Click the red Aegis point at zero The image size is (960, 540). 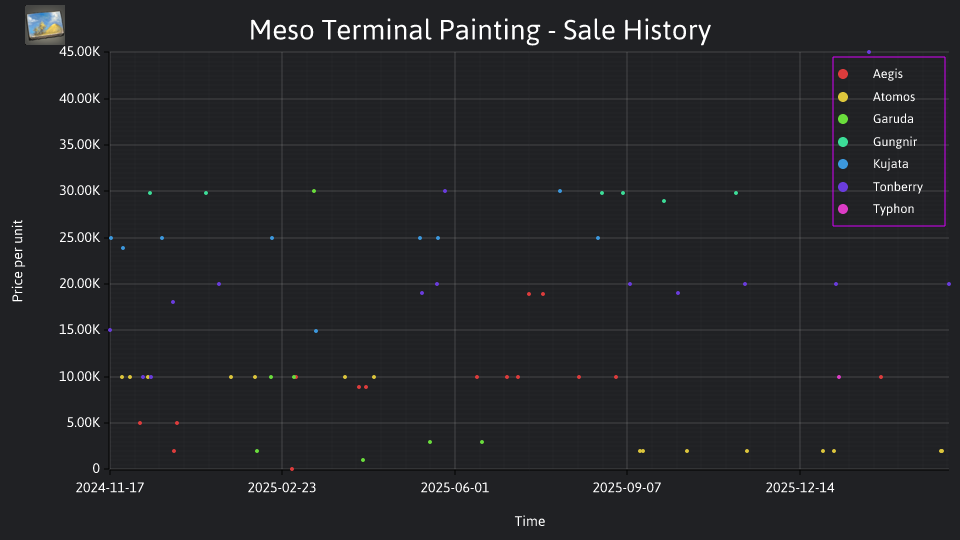pos(292,469)
